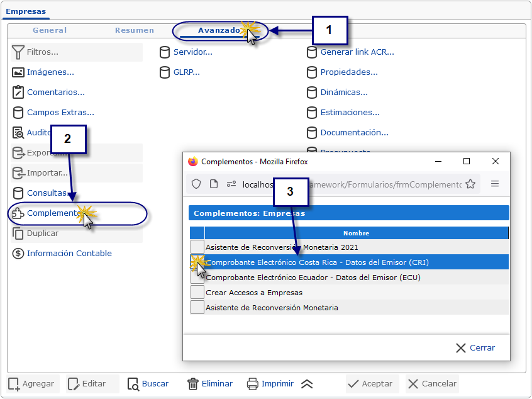Click the Cancelar button
This screenshot has width=532, height=399.
(x=432, y=384)
